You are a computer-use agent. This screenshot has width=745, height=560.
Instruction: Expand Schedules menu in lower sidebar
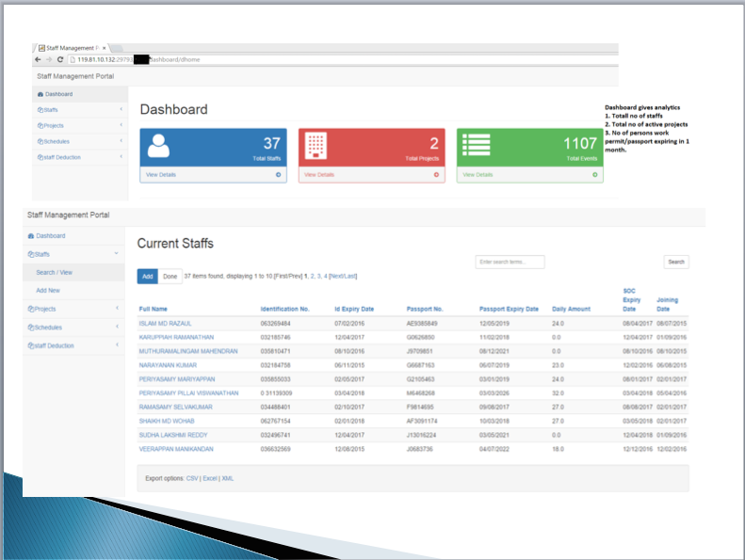tap(116, 328)
